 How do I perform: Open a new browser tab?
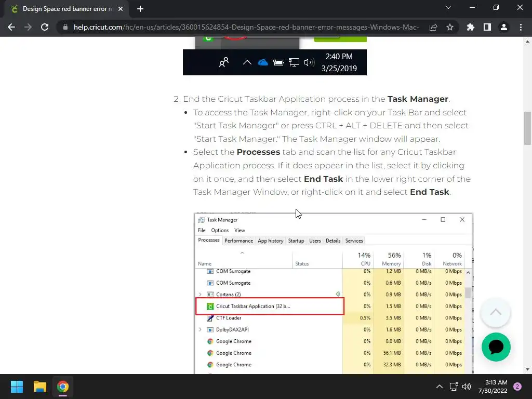coord(140,9)
